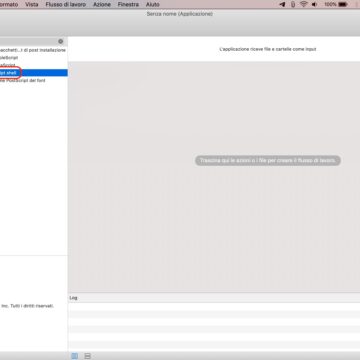Open the Azione menu

click(102, 4)
